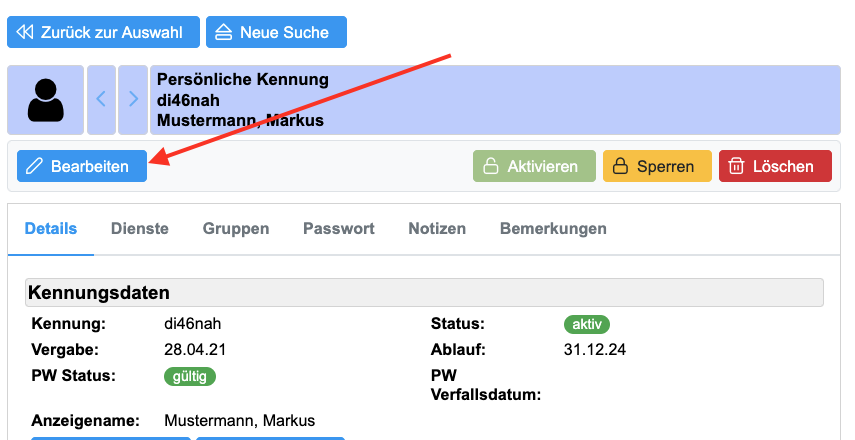855x440 pixels.
Task: Lock the account via Sperren
Action: [x=657, y=166]
